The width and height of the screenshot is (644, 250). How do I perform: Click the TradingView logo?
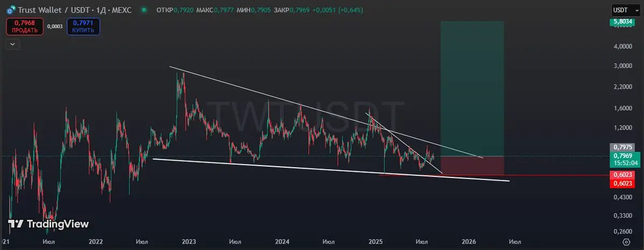coord(48,224)
